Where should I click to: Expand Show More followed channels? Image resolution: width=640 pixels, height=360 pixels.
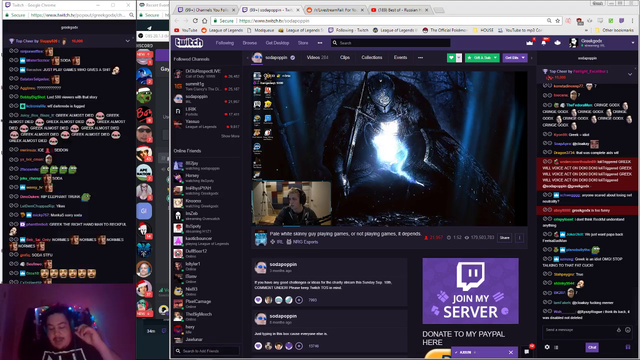tap(230, 136)
